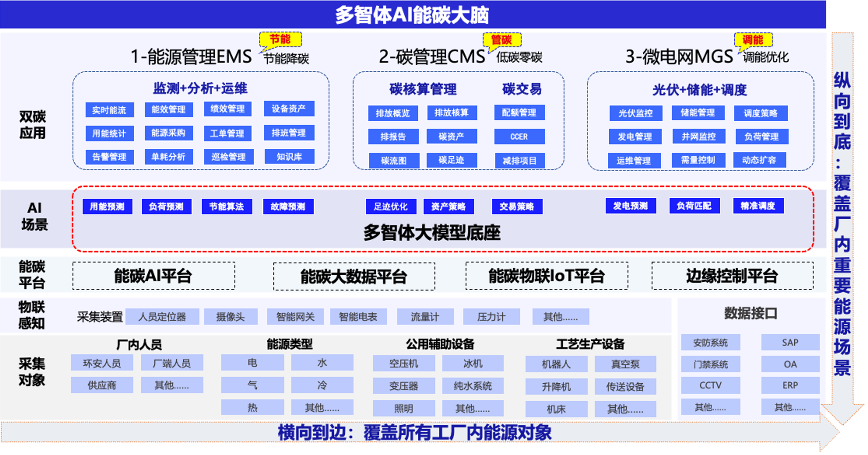
Task: Open the 能碳AI平台 dashed box
Action: coord(153,276)
